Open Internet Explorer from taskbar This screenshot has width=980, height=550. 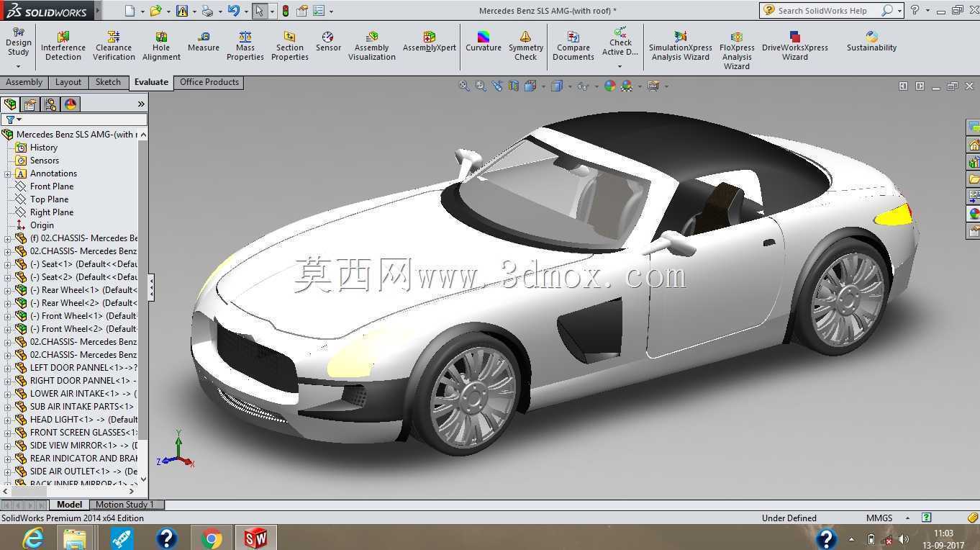coord(33,538)
